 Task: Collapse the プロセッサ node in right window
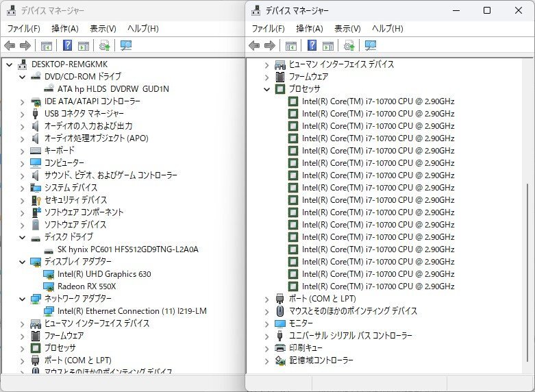click(x=267, y=89)
